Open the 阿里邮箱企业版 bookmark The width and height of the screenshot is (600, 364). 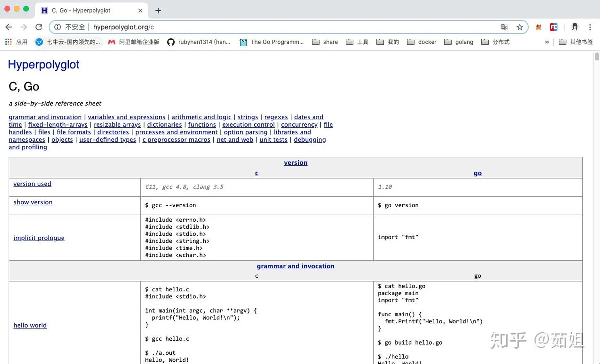click(134, 42)
